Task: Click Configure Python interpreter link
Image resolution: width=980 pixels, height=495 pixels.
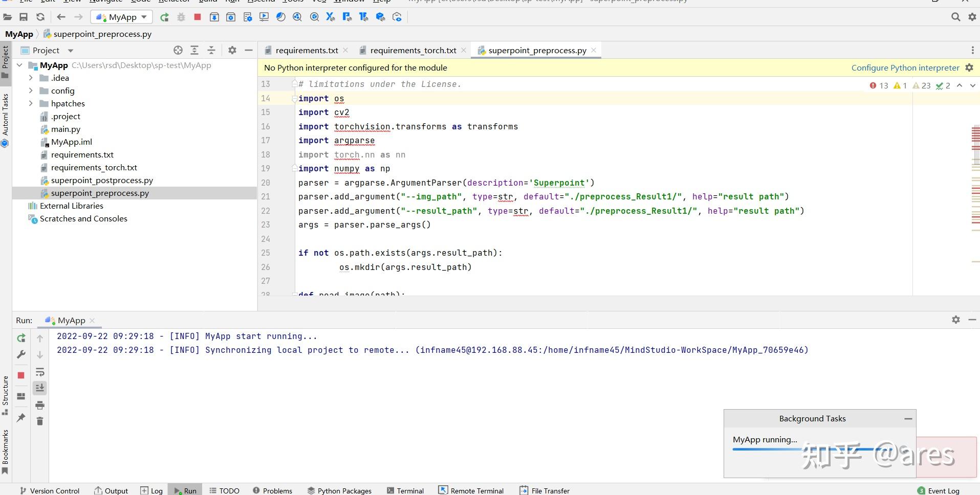Action: (x=905, y=67)
